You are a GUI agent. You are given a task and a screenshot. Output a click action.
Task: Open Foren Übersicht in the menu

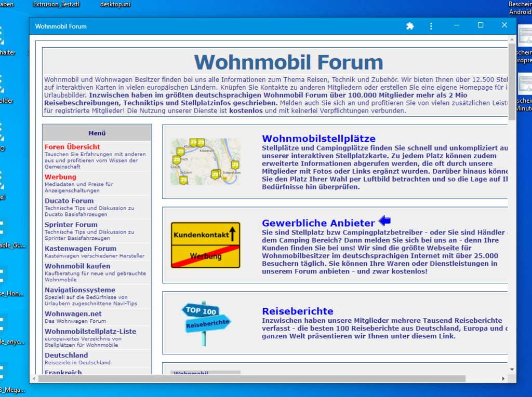72,147
